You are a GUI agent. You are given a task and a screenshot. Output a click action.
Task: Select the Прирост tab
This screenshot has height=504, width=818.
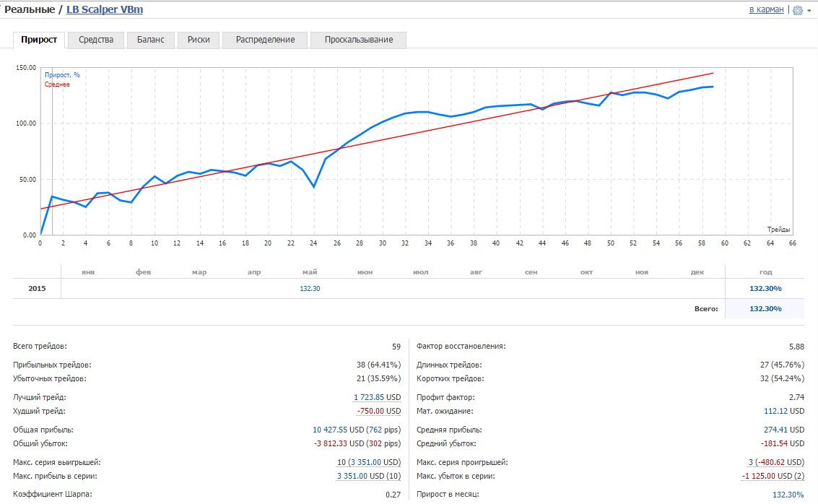point(39,40)
